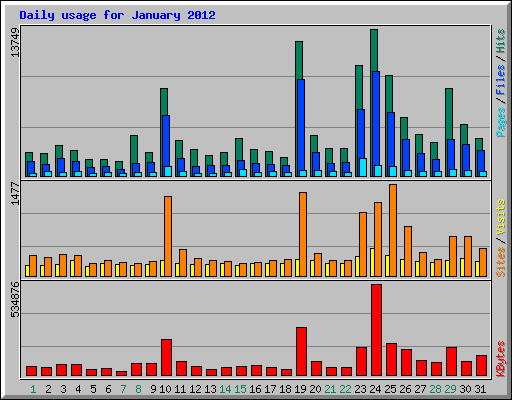
Task: Click the 534876 axis value for KBytes
Action: [15, 299]
